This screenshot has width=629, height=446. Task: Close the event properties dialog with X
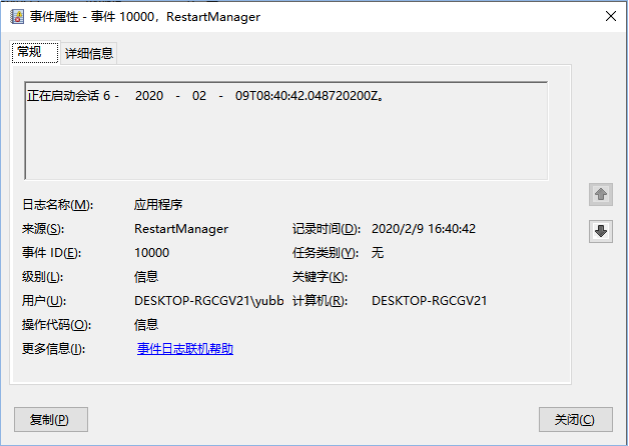tap(611, 16)
